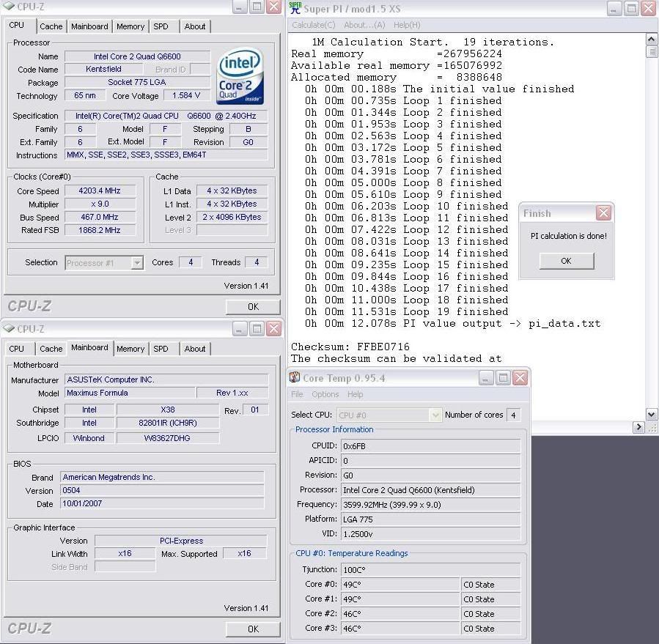Open the Processor #1 selection dropdown
659x644 pixels.
point(136,263)
